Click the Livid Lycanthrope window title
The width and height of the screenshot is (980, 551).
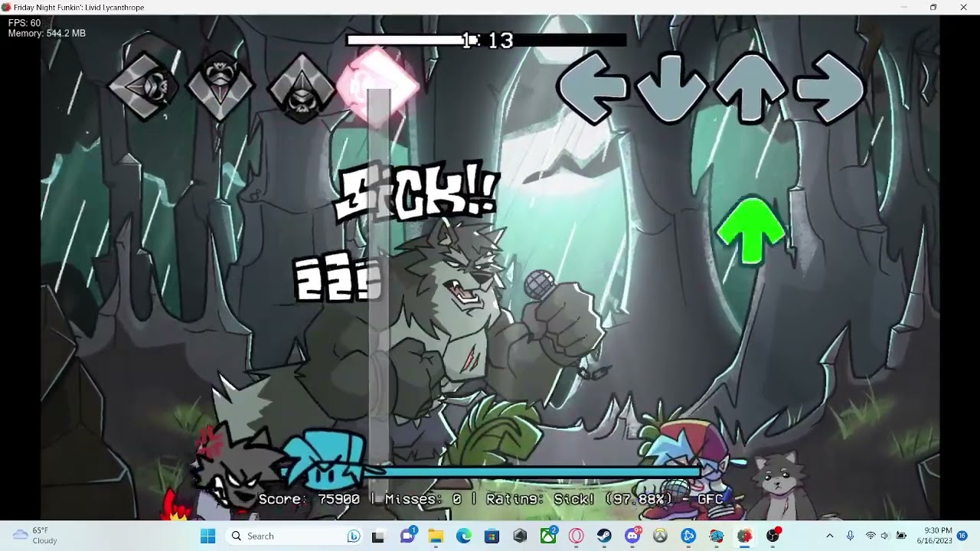[79, 7]
